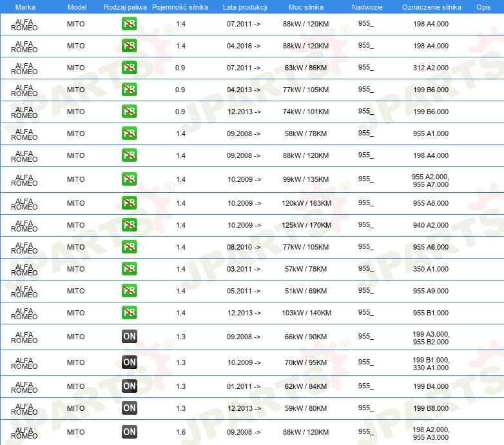This screenshot has width=504, height=445.
Task: Click the 66kW / 90KM power value
Action: [305, 337]
